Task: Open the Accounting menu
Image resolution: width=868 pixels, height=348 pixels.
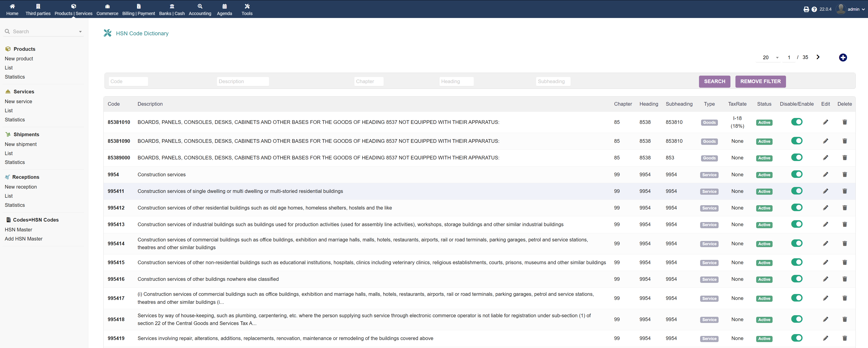Action: (200, 9)
